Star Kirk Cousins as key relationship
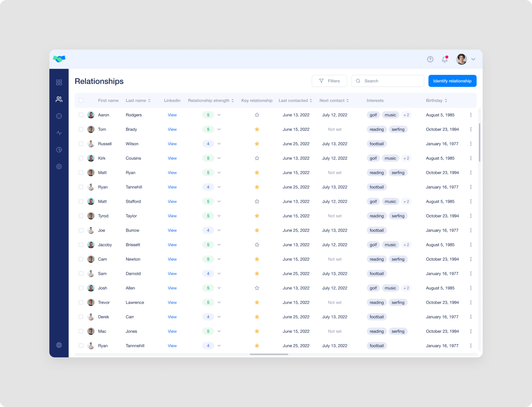This screenshot has width=532, height=407. click(x=257, y=158)
